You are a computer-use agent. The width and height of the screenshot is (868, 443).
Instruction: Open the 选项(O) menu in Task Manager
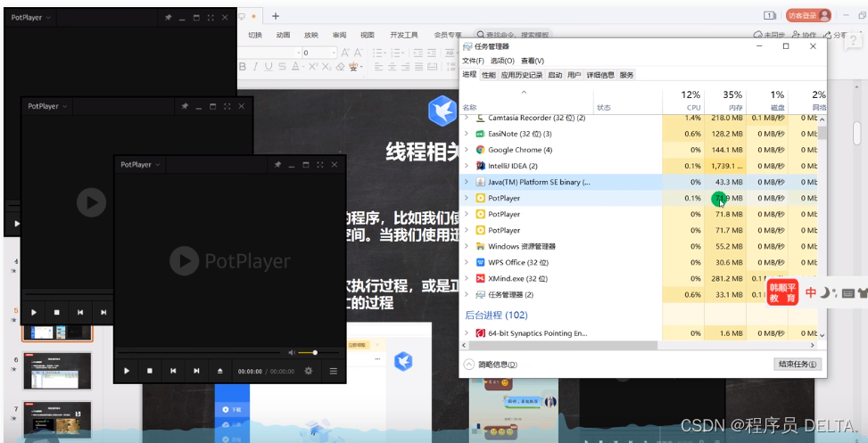point(502,61)
